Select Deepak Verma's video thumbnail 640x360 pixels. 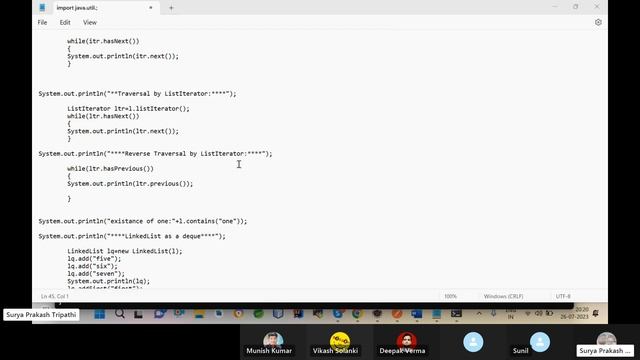point(406,342)
